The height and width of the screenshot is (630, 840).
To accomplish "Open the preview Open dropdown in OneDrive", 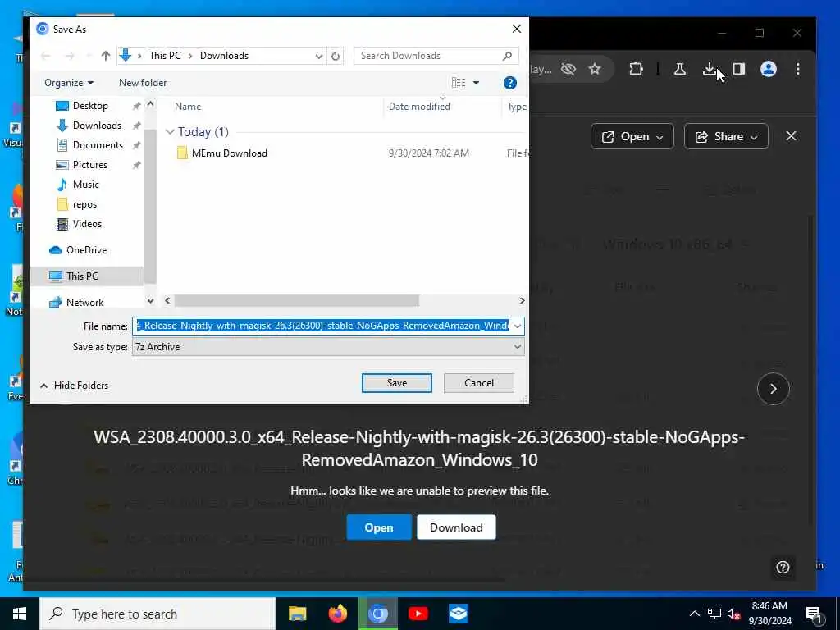I will [x=632, y=137].
